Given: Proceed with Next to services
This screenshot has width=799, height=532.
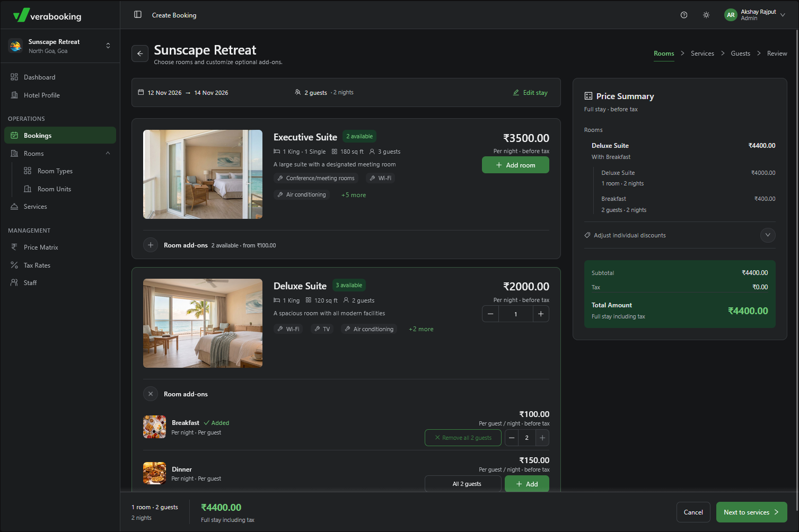Looking at the screenshot, I should click(x=751, y=512).
